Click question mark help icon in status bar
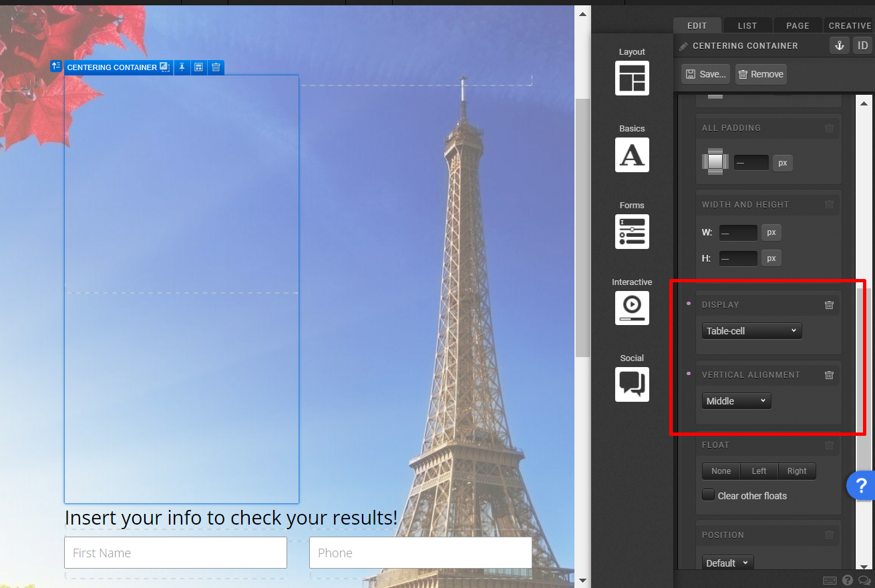Screen dimensions: 875x588 coord(848,581)
